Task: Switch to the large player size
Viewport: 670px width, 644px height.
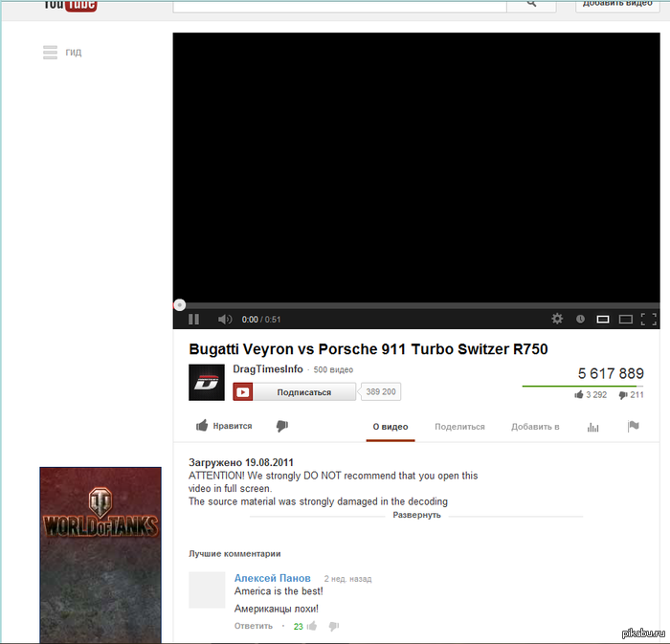Action: [625, 319]
